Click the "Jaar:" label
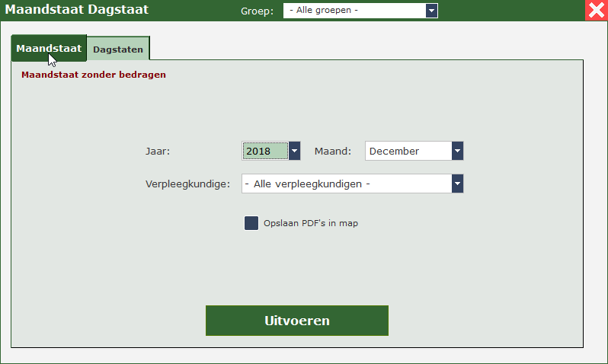This screenshot has height=364, width=608. pyautogui.click(x=158, y=152)
